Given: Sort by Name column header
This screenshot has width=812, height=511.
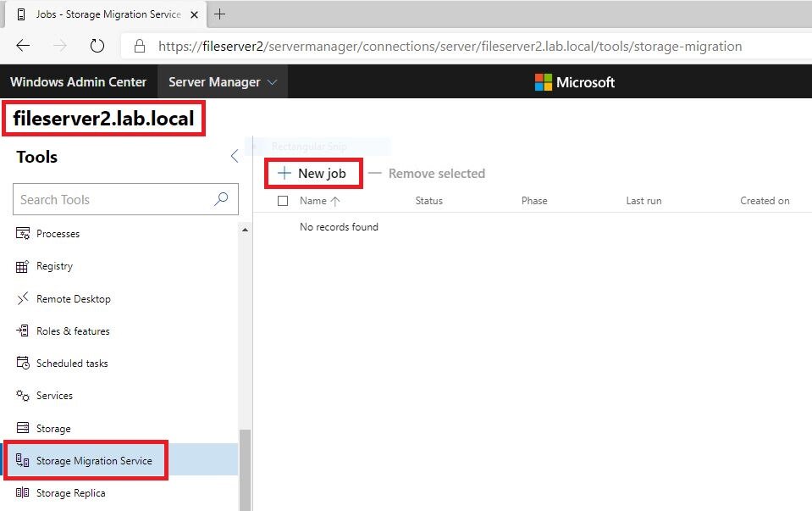Looking at the screenshot, I should [312, 201].
